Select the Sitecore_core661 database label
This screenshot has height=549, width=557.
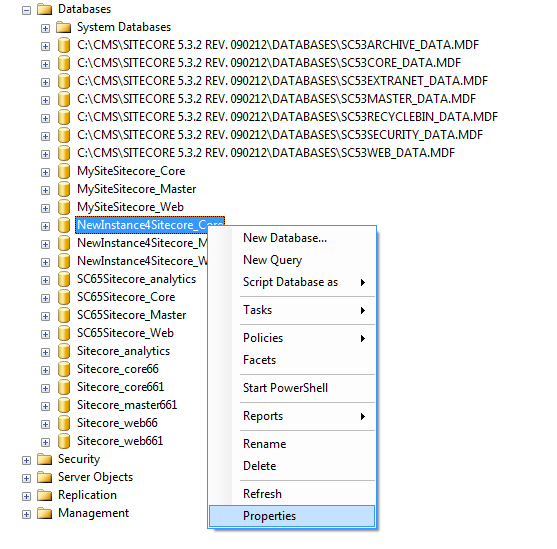120,387
